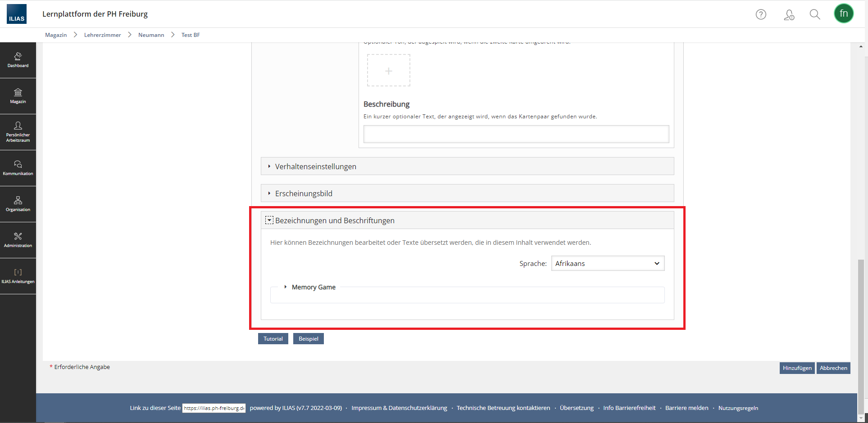
Task: Expand the Memory Game group
Action: [313, 287]
